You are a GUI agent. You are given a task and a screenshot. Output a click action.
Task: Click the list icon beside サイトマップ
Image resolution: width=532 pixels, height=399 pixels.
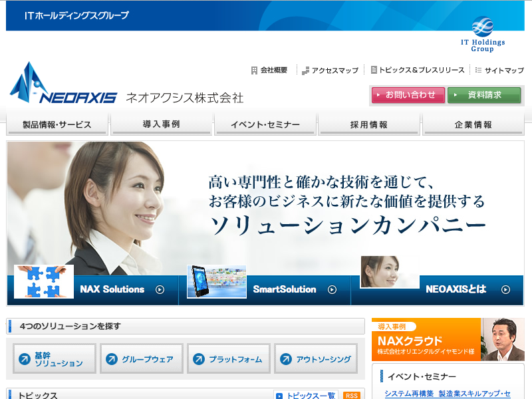point(478,70)
